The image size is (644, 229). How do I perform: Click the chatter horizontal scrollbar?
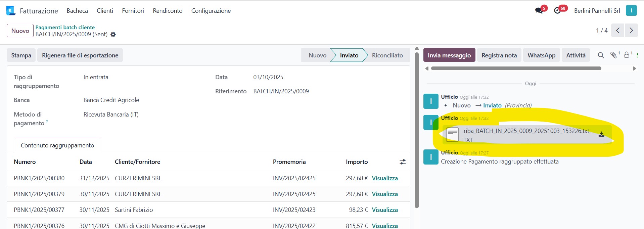click(516, 68)
